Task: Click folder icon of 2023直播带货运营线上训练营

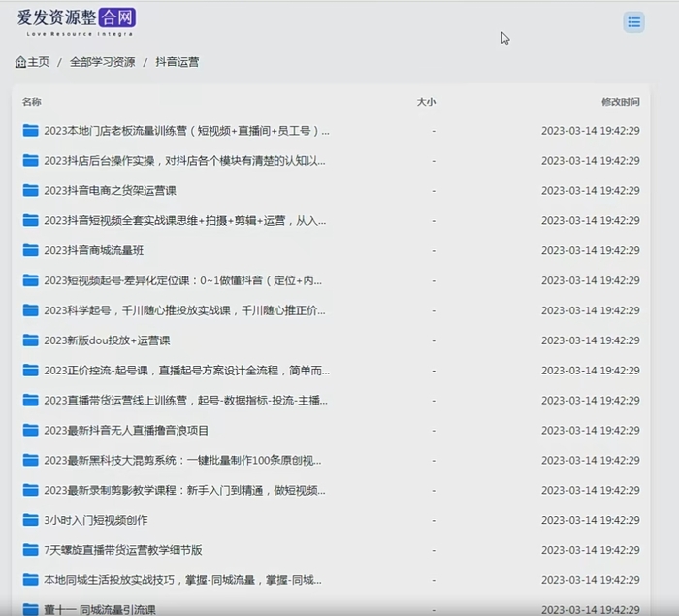Action: pyautogui.click(x=30, y=401)
